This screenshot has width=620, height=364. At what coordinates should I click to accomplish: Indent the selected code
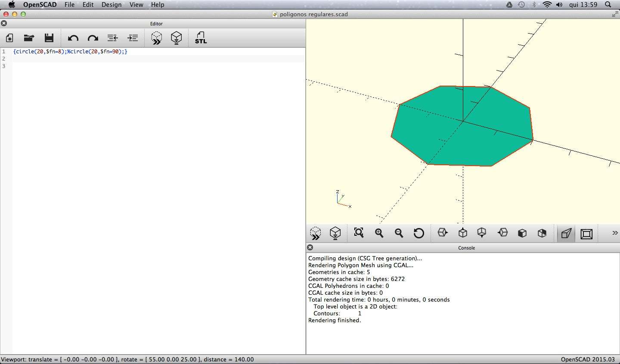(133, 38)
